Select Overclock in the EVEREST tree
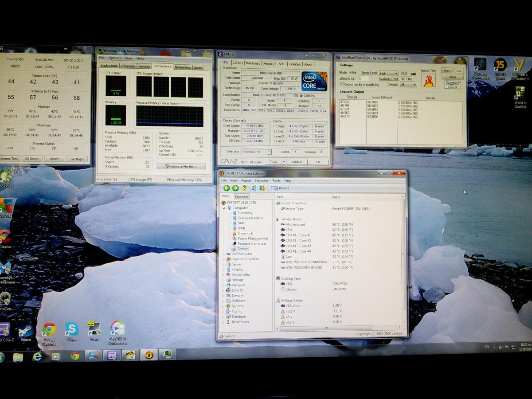The image size is (532, 399). tap(245, 233)
